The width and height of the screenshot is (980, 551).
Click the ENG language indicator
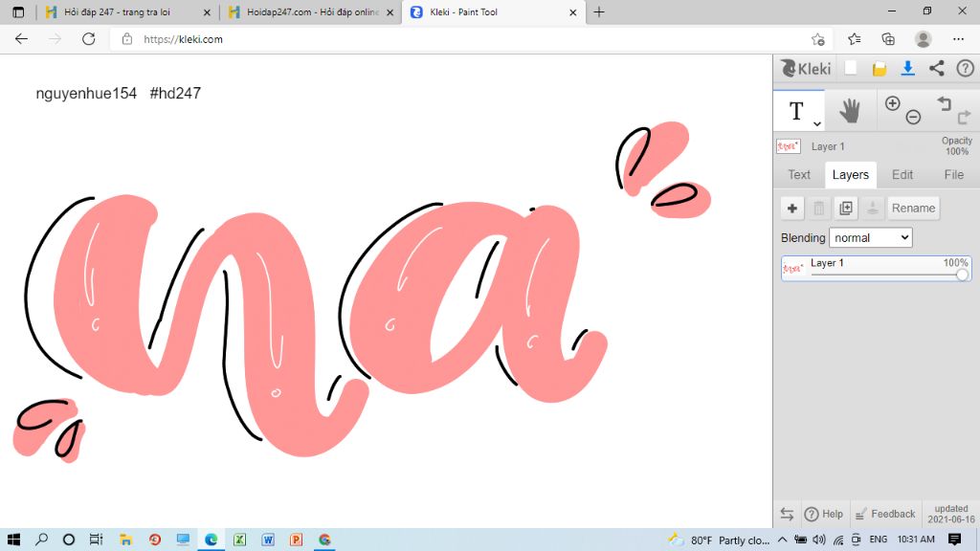click(x=879, y=540)
